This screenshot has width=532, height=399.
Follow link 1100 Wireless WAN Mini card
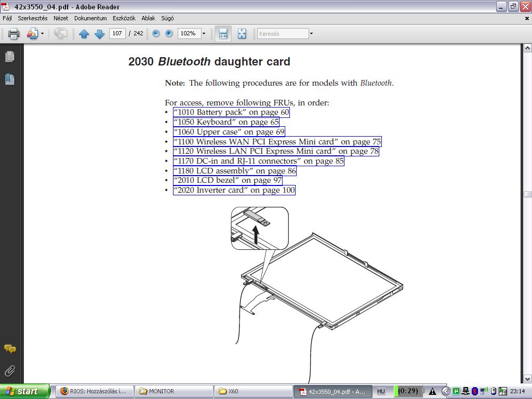(277, 141)
